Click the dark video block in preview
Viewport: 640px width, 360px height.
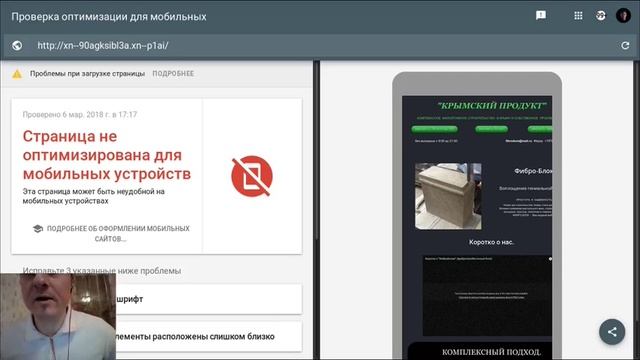tap(487, 296)
